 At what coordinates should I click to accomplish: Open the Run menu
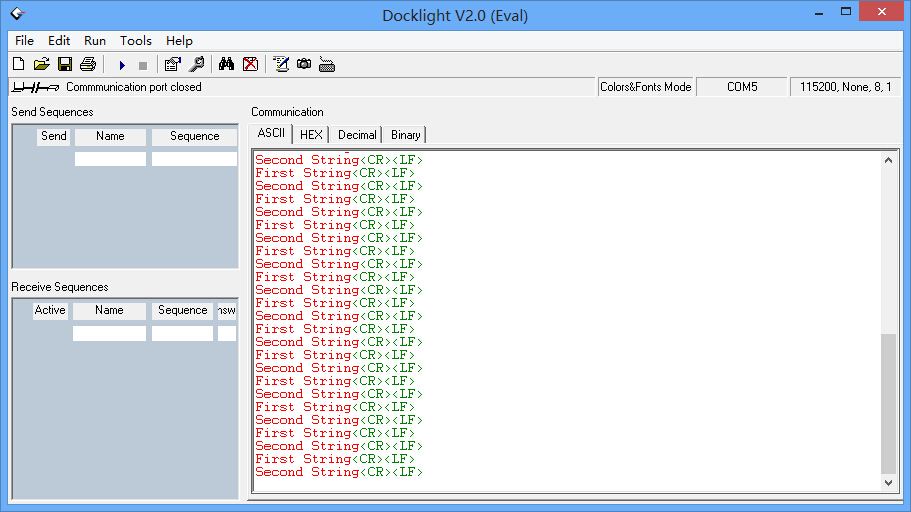coord(95,41)
